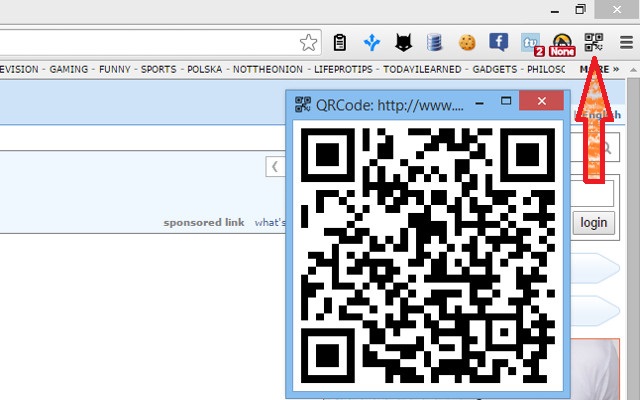Click the previous arrow in sponsored box
Image resolution: width=640 pixels, height=400 pixels.
click(275, 167)
